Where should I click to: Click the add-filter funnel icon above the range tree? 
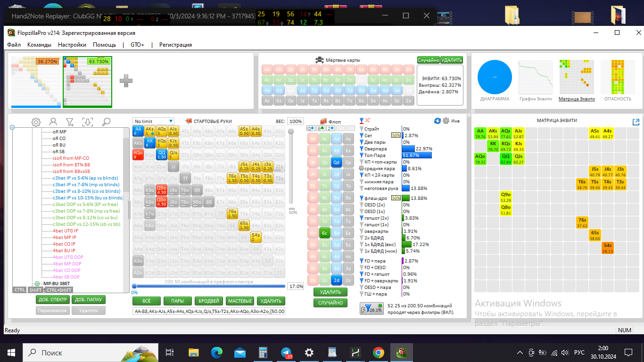click(x=70, y=122)
